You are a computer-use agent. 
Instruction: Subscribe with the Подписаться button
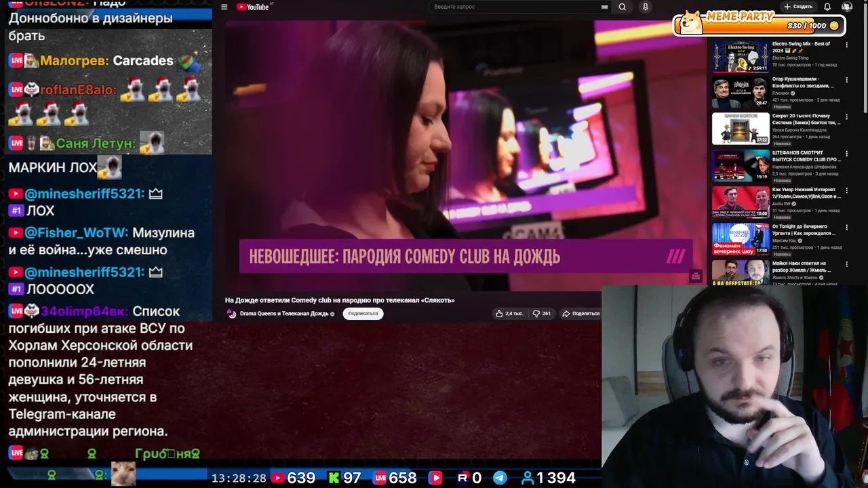tap(363, 314)
